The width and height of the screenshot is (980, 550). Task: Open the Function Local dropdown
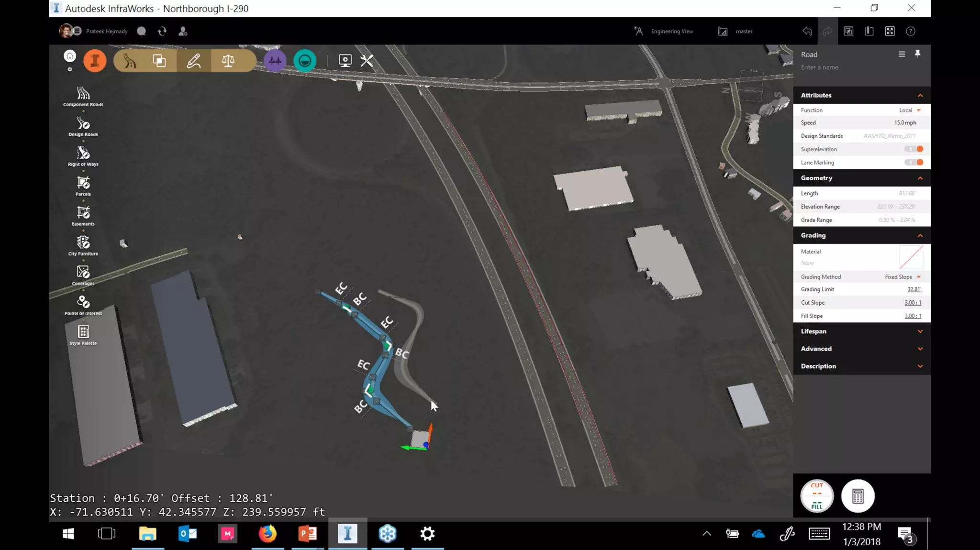[910, 110]
